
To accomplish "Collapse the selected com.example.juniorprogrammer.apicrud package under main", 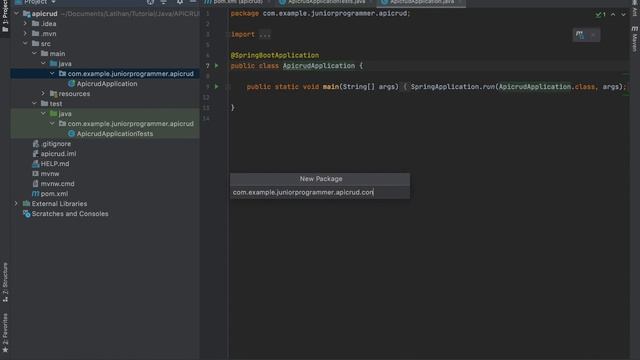I will coord(52,73).
